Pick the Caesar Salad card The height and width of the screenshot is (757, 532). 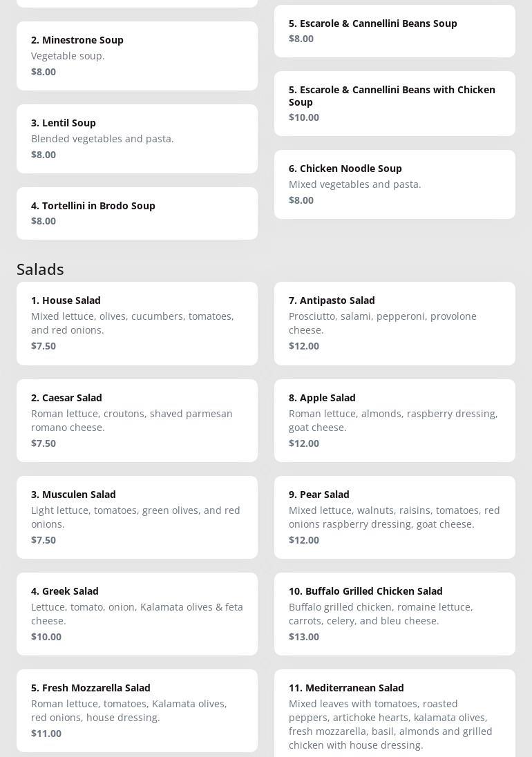(x=137, y=420)
